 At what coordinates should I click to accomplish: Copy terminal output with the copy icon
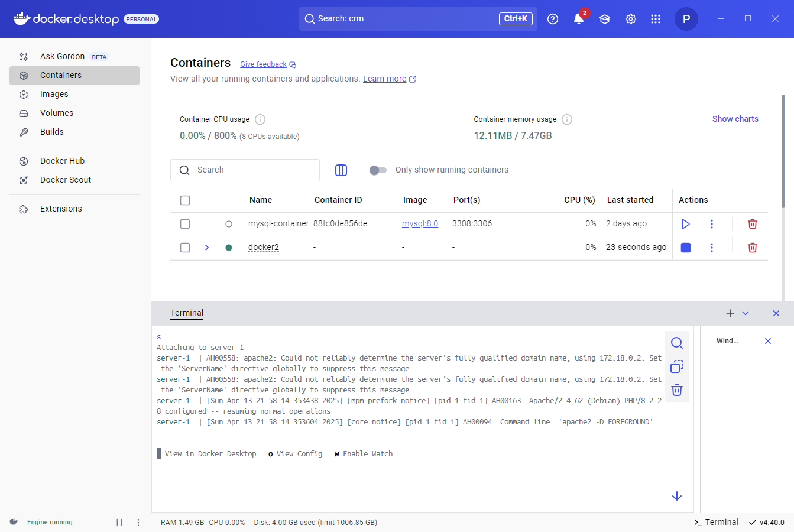coord(677,366)
